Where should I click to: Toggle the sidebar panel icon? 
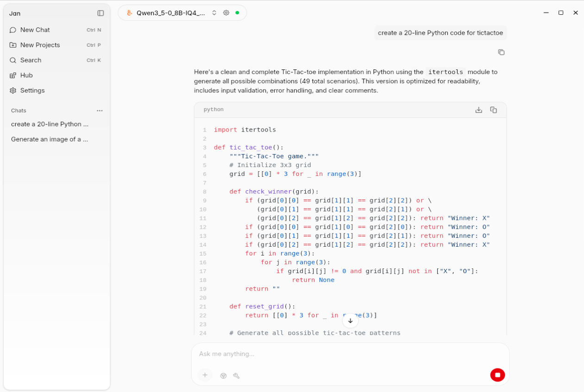click(x=100, y=13)
